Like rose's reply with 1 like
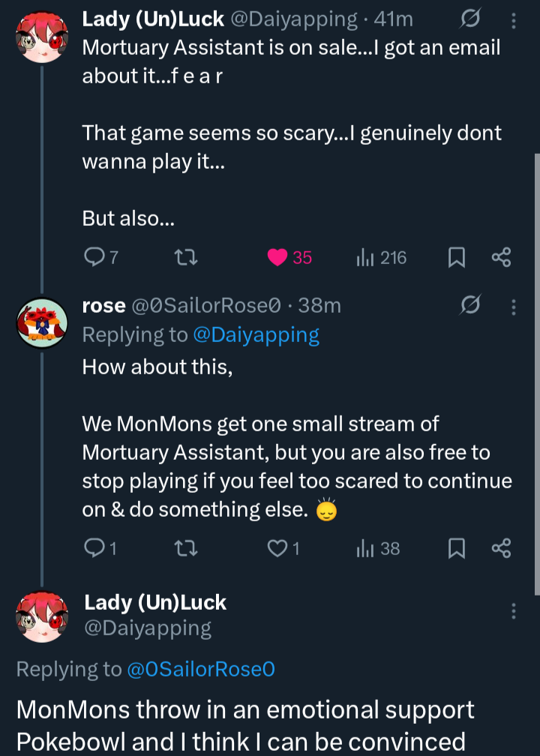The image size is (540, 756). click(277, 549)
